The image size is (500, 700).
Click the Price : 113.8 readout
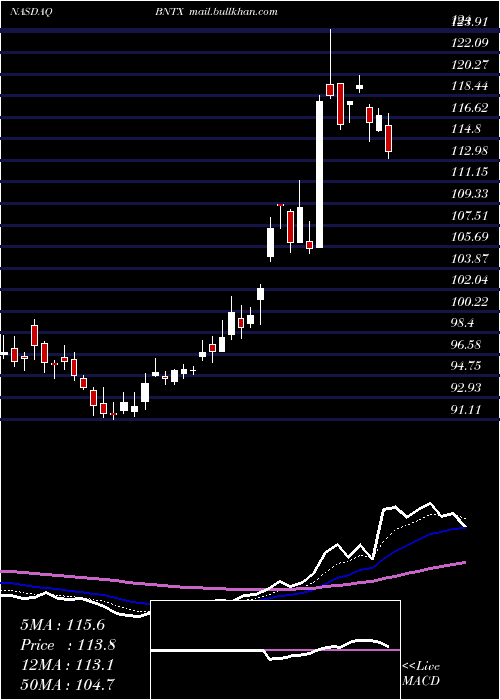click(x=68, y=645)
